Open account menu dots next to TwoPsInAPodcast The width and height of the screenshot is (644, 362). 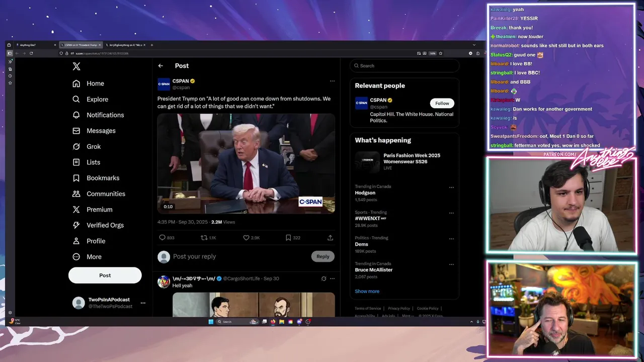[143, 303]
